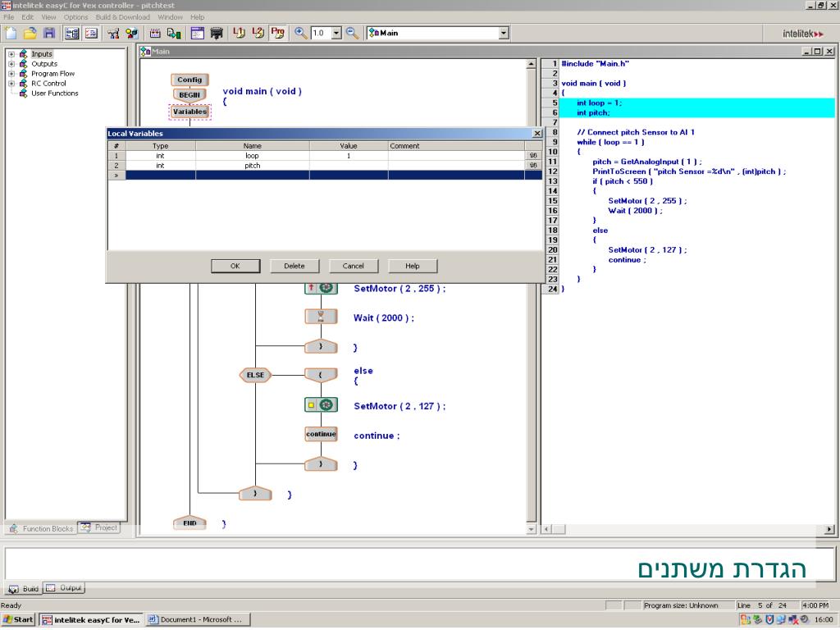
Task: Click Delete in Local Variables dialog
Action: [x=294, y=266]
